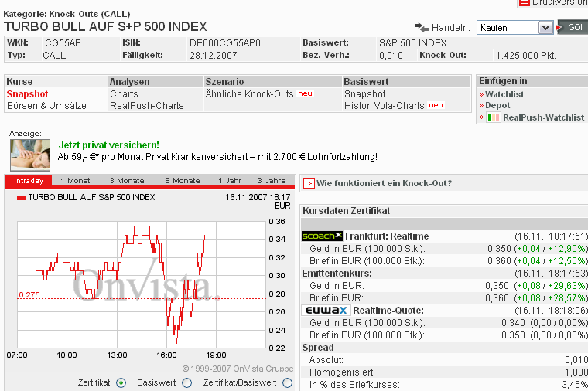Click the Depot red chevron bullet
This screenshot has width=588, height=391.
click(x=481, y=106)
